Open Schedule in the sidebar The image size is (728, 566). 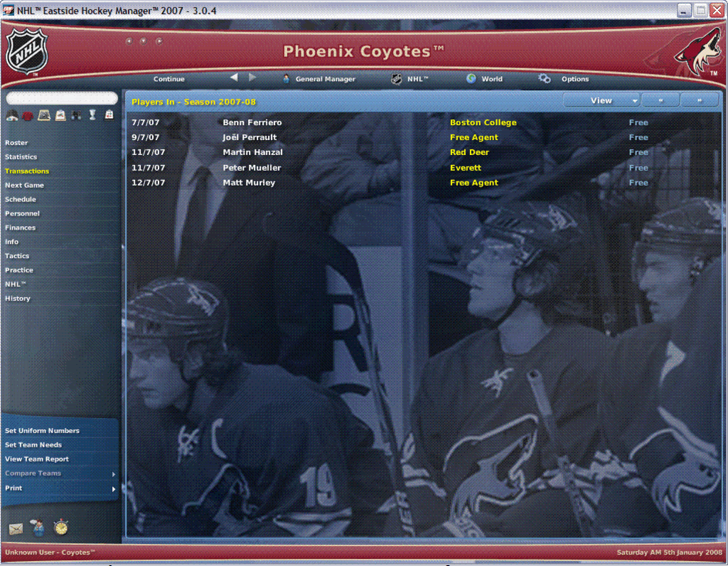pos(21,199)
